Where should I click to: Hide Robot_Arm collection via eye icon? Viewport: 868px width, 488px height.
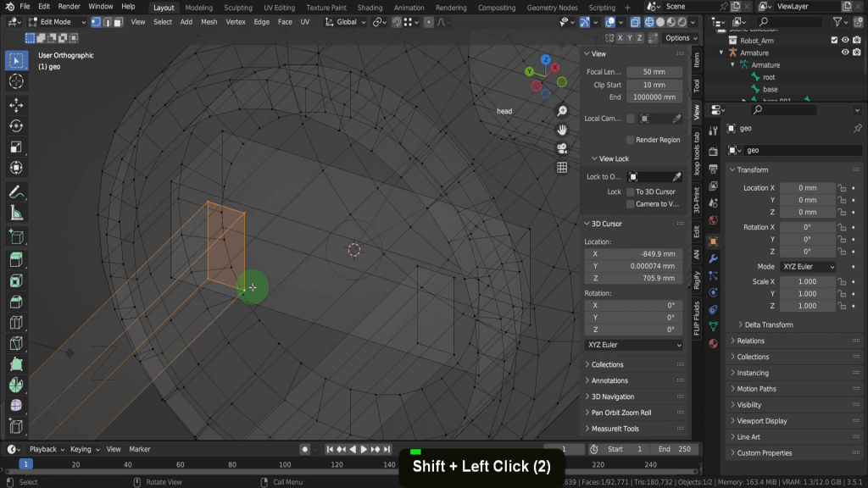tap(845, 40)
